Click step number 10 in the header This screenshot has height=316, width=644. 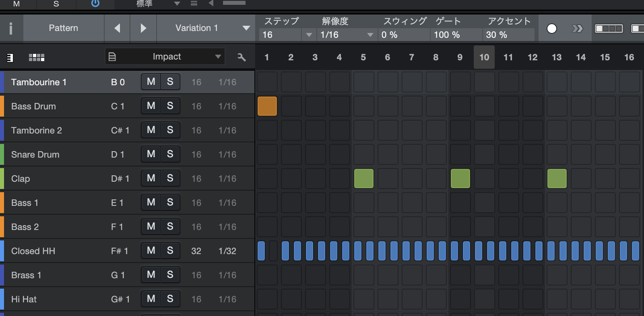(x=484, y=57)
